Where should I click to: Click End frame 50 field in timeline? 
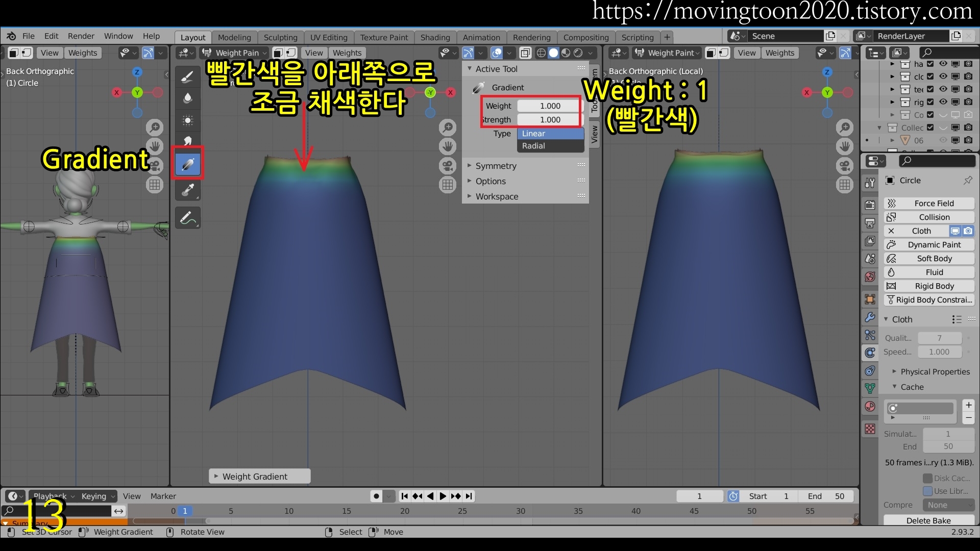point(826,496)
